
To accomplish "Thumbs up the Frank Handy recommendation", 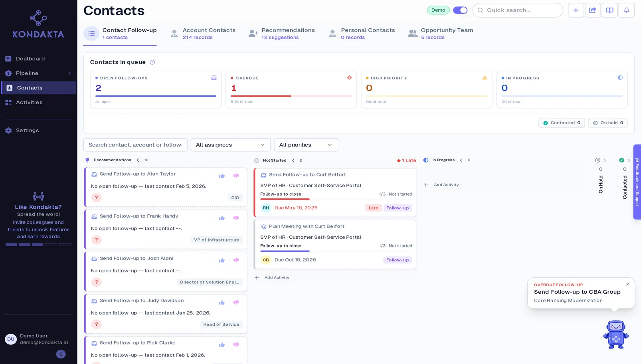I will 222,218.
